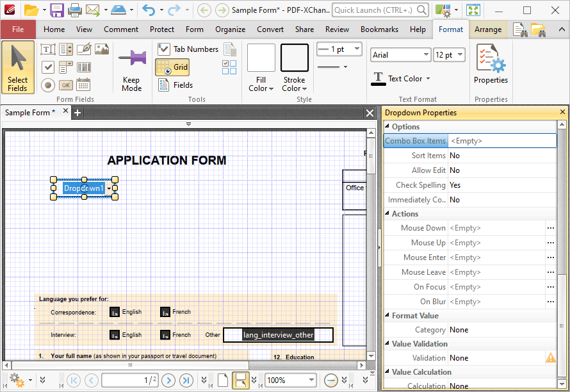Image resolution: width=570 pixels, height=392 pixels.
Task: Pick the Barcode field tool
Action: 84,67
